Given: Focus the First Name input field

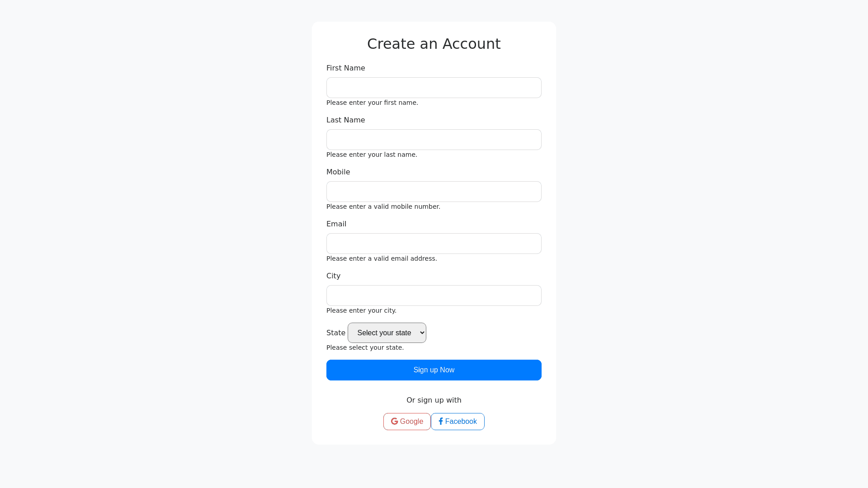Looking at the screenshot, I should (434, 88).
